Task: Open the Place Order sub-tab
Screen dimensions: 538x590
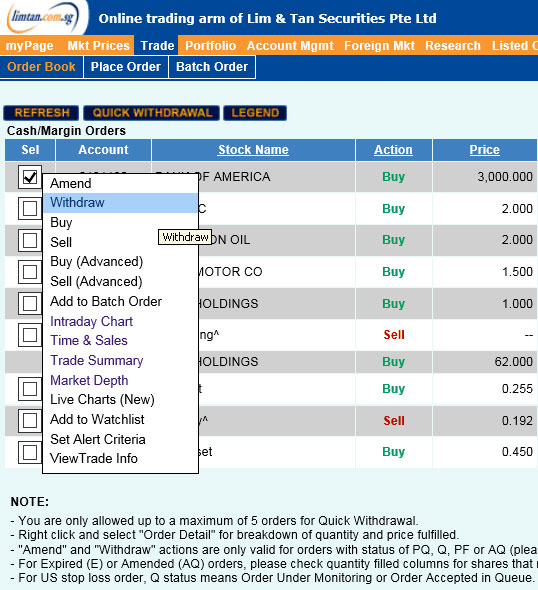Action: coord(126,67)
